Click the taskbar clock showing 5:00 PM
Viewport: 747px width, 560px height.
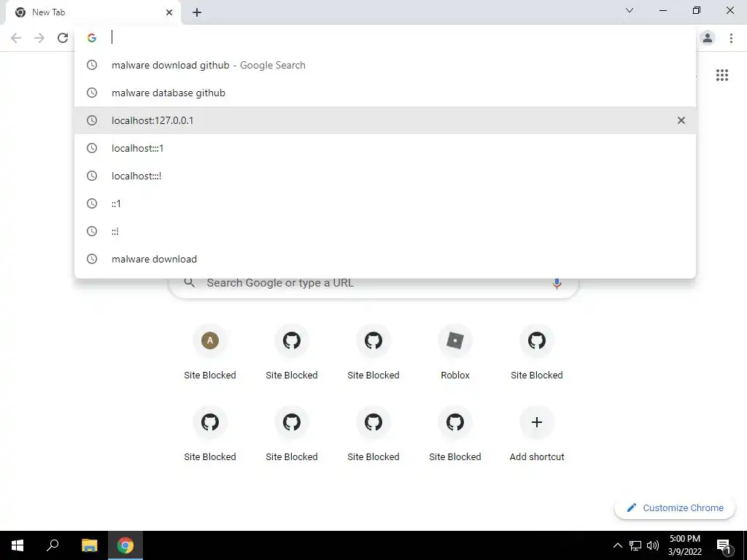pos(684,545)
